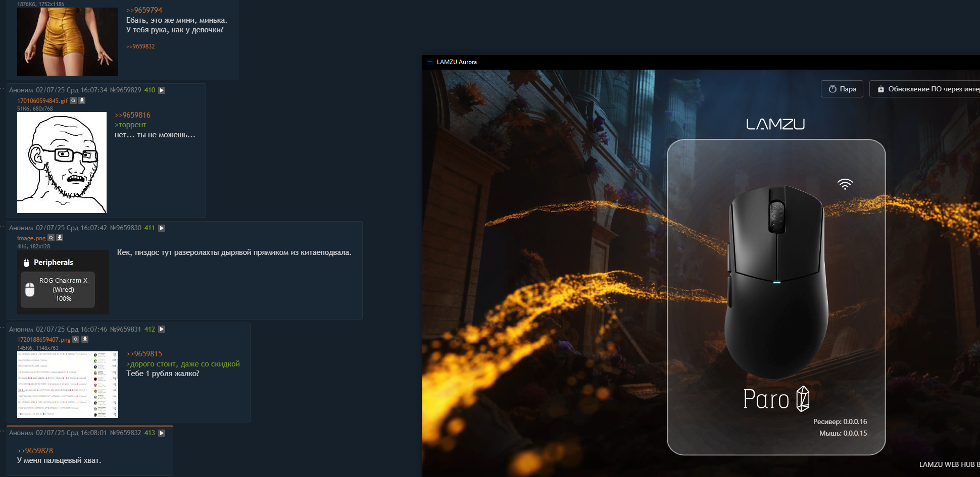This screenshot has width=980, height=477.
Task: Click the green post counter 413
Action: pos(150,433)
